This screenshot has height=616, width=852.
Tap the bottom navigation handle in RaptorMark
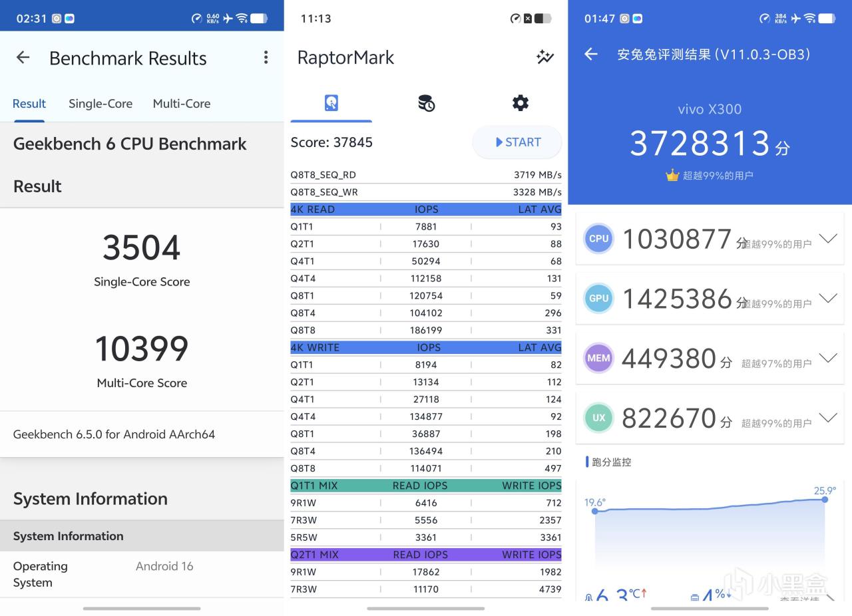[x=425, y=608]
